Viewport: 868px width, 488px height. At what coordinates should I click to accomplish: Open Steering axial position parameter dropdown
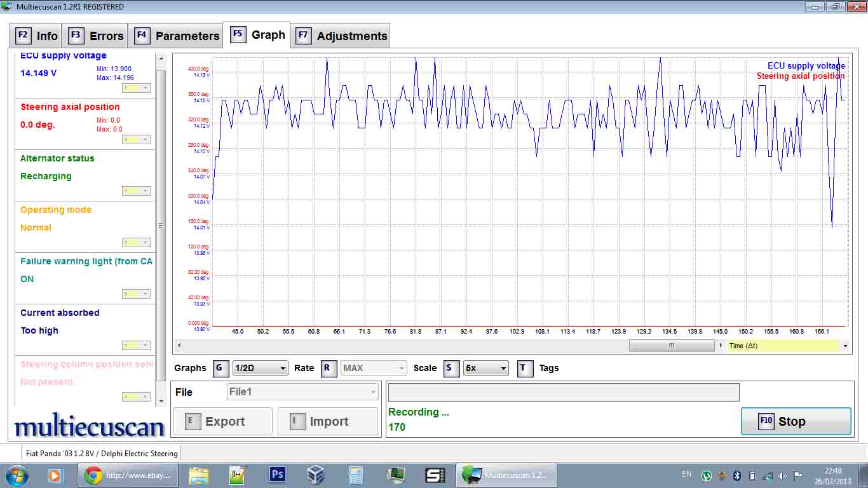(x=136, y=140)
